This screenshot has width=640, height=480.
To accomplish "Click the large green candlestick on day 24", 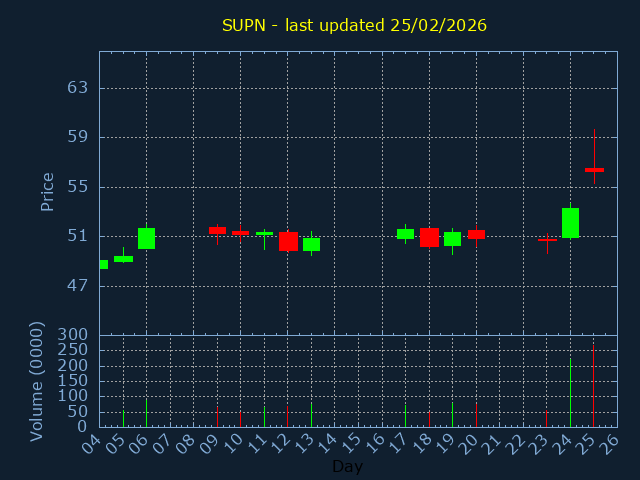I will 570,222.
